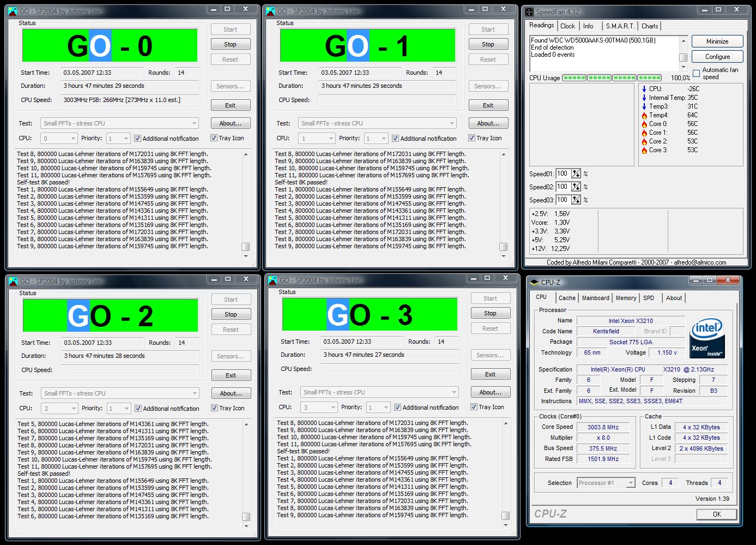Image resolution: width=756 pixels, height=545 pixels.
Task: Open the Memory tab in CPU-Z
Action: click(626, 298)
